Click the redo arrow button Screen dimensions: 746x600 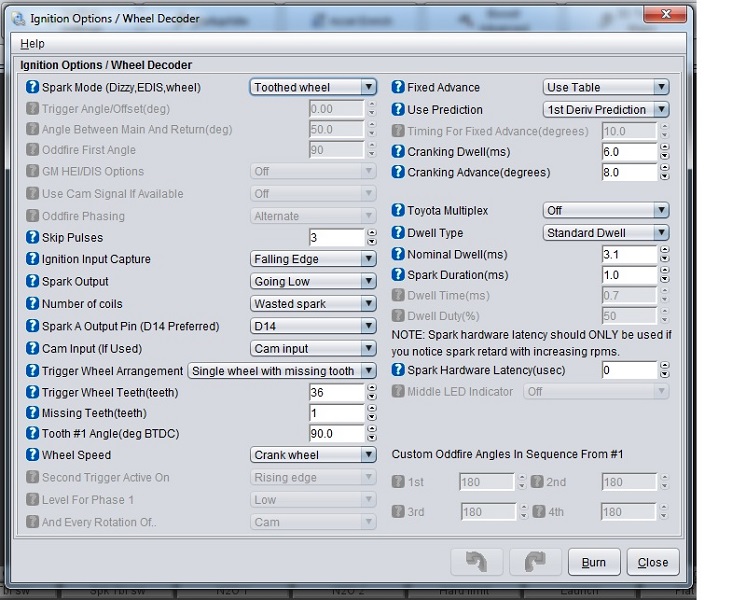click(x=535, y=562)
